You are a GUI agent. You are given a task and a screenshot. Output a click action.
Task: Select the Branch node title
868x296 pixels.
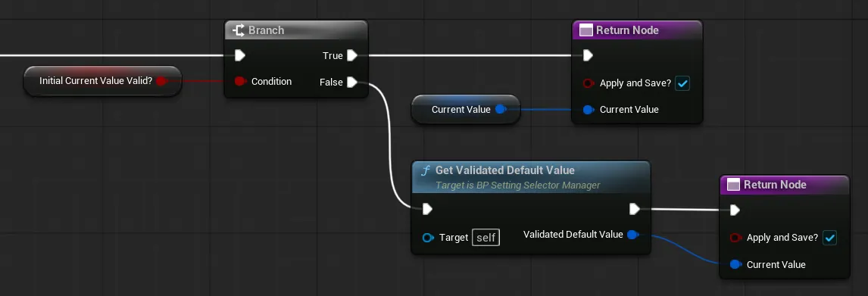267,30
